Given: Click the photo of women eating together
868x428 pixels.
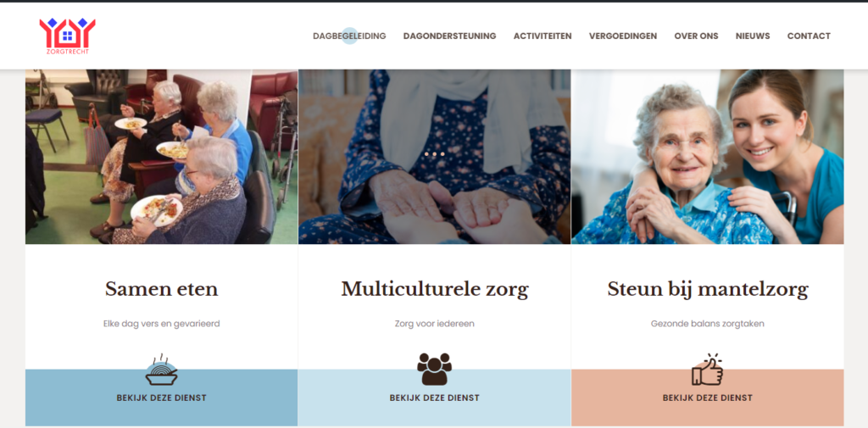Looking at the screenshot, I should pyautogui.click(x=162, y=157).
